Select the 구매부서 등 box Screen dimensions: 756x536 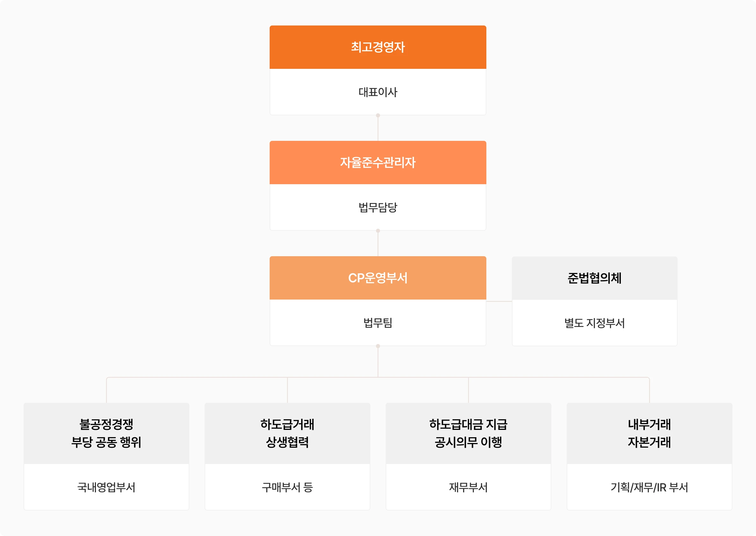click(x=287, y=487)
